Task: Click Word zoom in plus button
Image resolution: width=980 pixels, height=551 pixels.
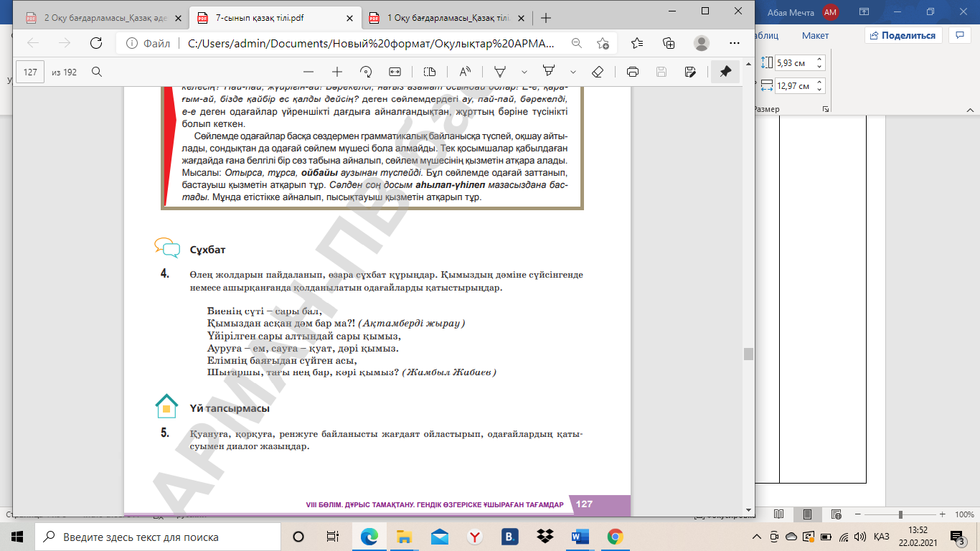Action: tap(943, 514)
